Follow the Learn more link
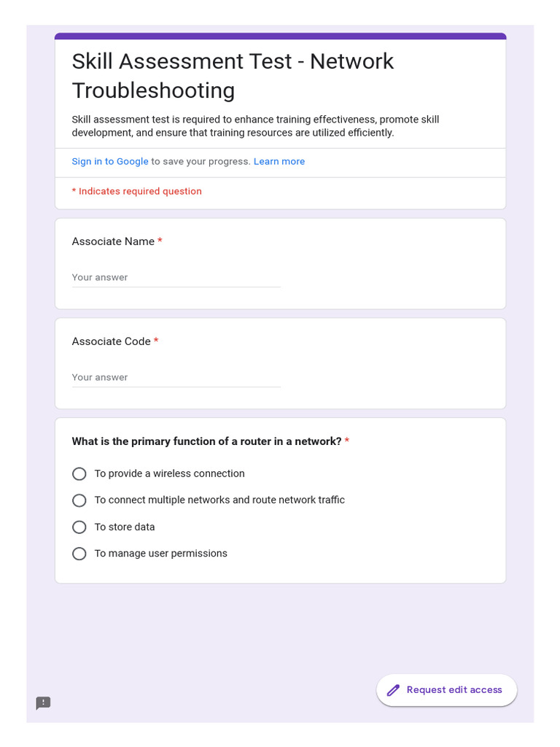 [x=279, y=161]
